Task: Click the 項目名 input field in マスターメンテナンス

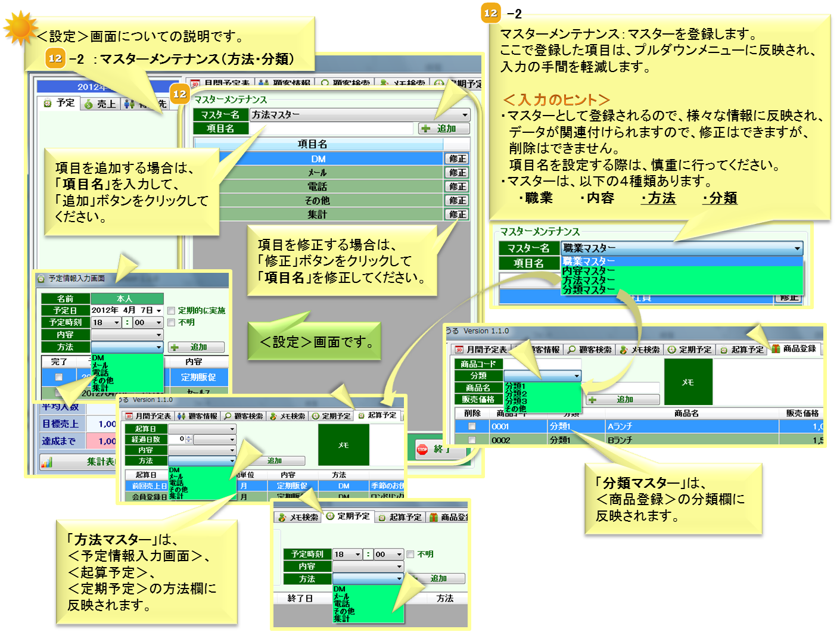Action: [x=332, y=129]
